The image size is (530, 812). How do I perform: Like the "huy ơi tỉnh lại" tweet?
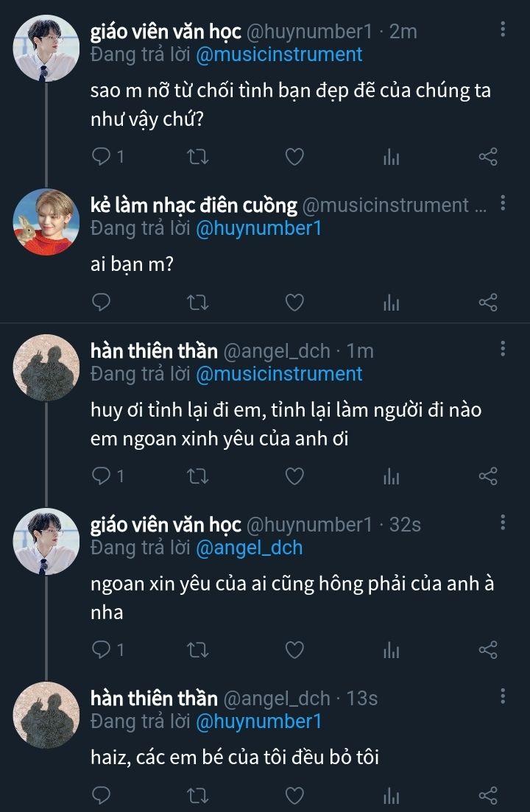[x=294, y=476]
